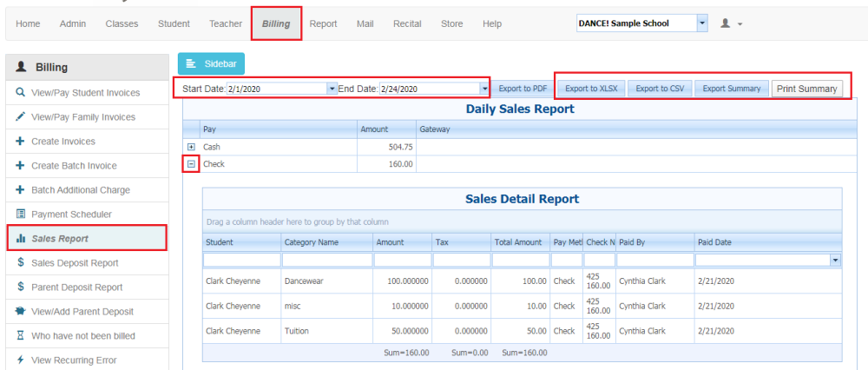Open Payment Scheduler page
Image resolution: width=868 pixels, height=370 pixels.
click(x=71, y=215)
